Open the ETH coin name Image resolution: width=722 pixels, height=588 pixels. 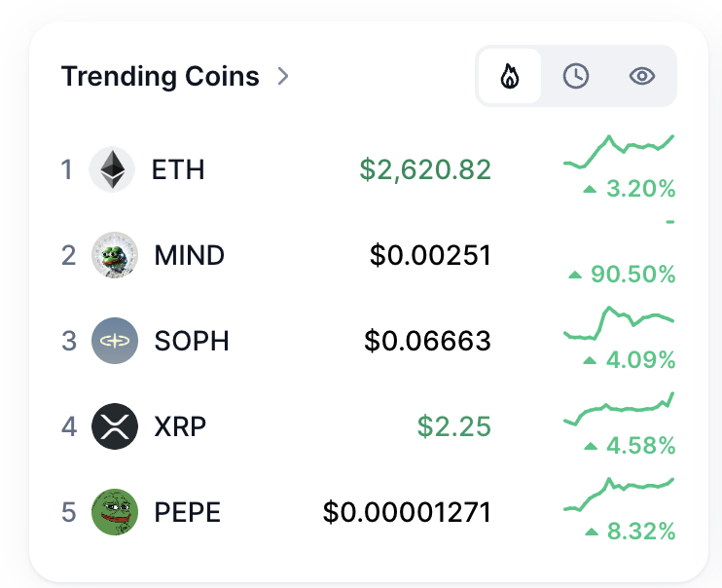coord(178,170)
